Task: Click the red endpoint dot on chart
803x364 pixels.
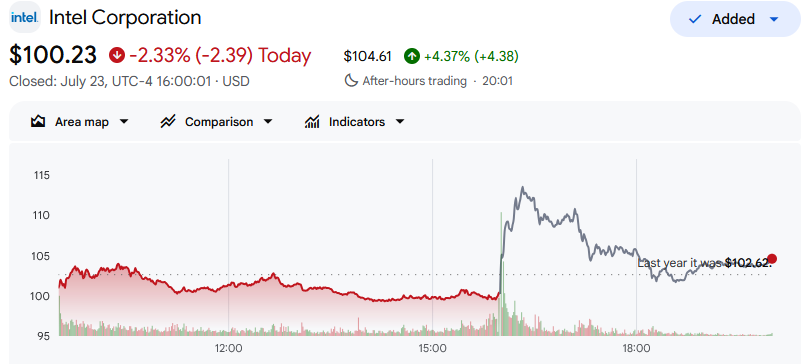Action: point(772,259)
